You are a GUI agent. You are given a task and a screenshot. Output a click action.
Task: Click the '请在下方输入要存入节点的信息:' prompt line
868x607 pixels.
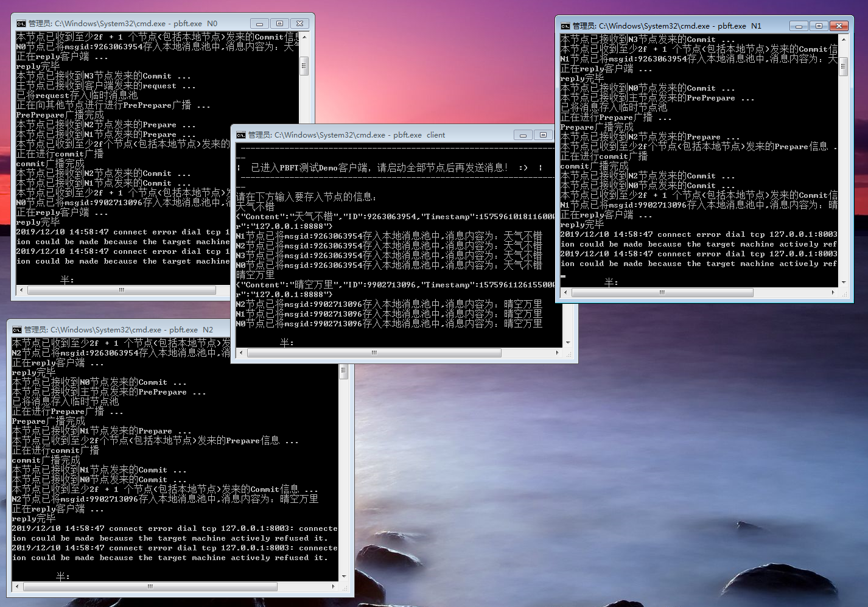[x=306, y=197]
